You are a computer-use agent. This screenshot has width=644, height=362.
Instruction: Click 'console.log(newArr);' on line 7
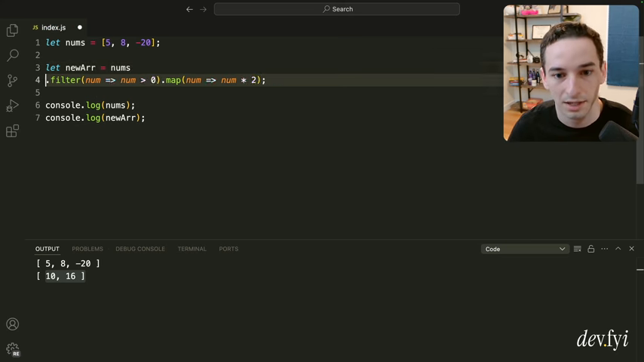(95, 118)
